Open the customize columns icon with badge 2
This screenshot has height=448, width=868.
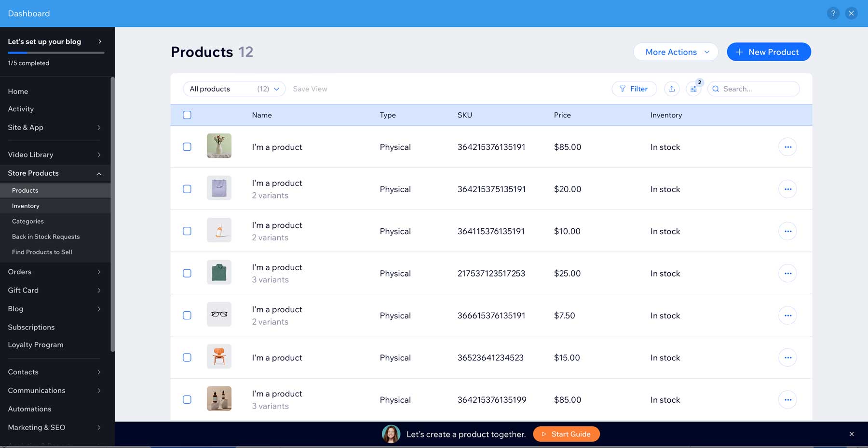pyautogui.click(x=693, y=89)
